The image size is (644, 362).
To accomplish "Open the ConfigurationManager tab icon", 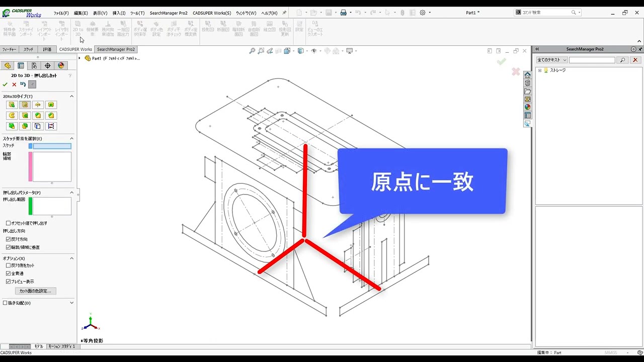I will 34,65.
